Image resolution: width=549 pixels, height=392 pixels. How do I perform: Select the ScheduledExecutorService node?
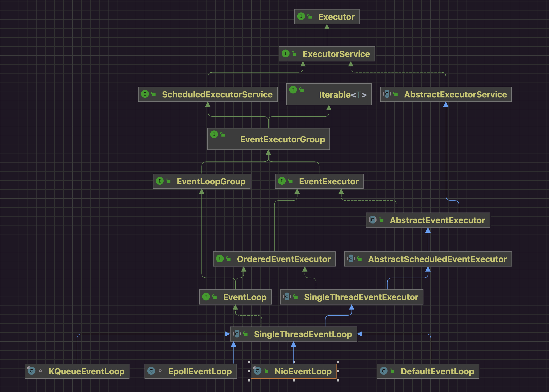(x=217, y=94)
